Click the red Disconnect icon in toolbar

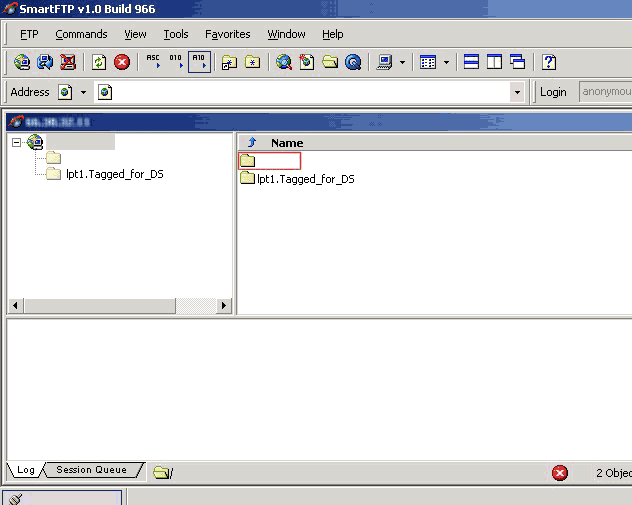coord(68,62)
